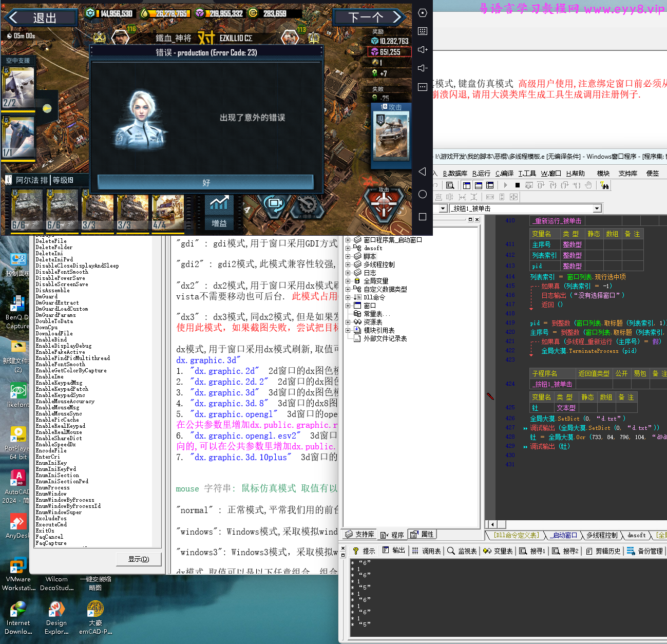
Task: Click emulator volume up speaker icon
Action: [423, 50]
